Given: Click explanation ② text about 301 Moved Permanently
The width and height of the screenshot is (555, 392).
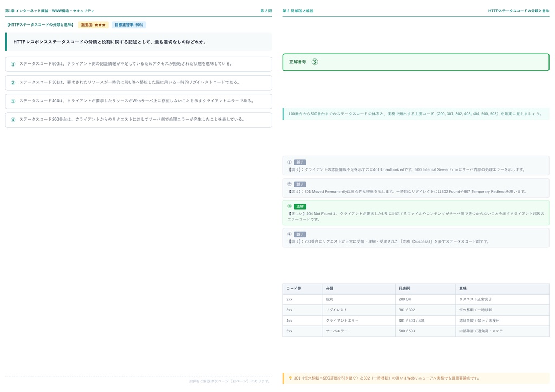Looking at the screenshot, I should (407, 192).
